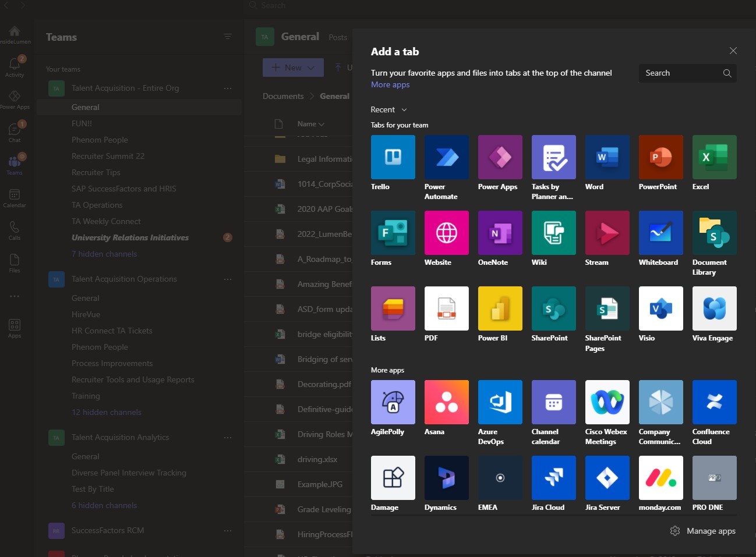
Task: Open more options for Talent Acquisition Operations
Action: (228, 279)
